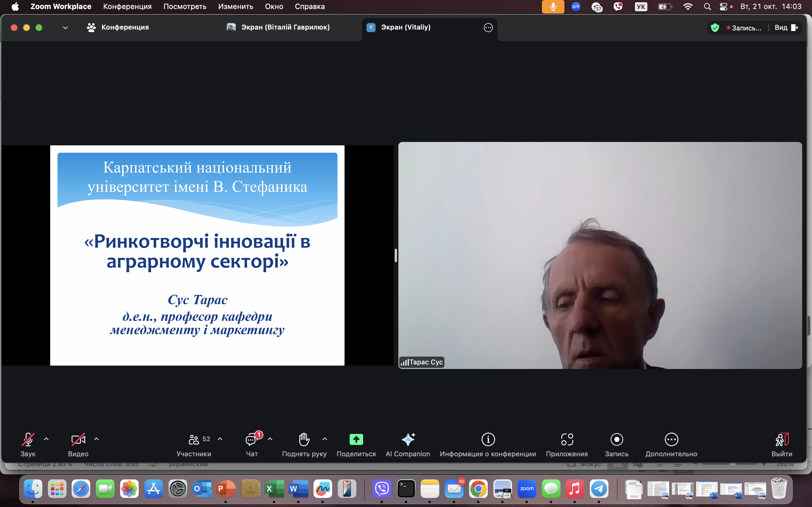
Task: Open the Chat panel icon
Action: coord(251,439)
